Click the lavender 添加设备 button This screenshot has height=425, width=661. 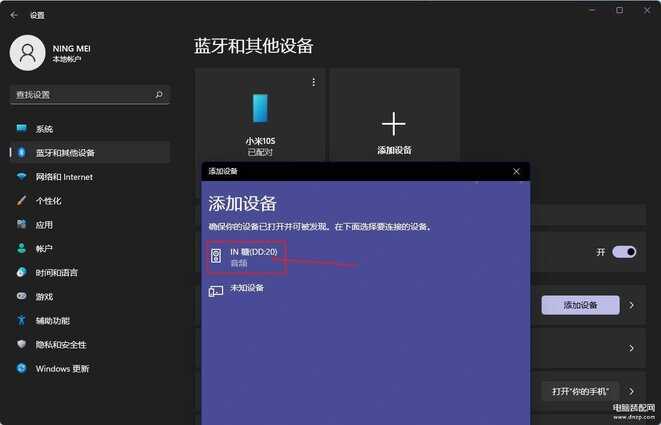point(580,305)
